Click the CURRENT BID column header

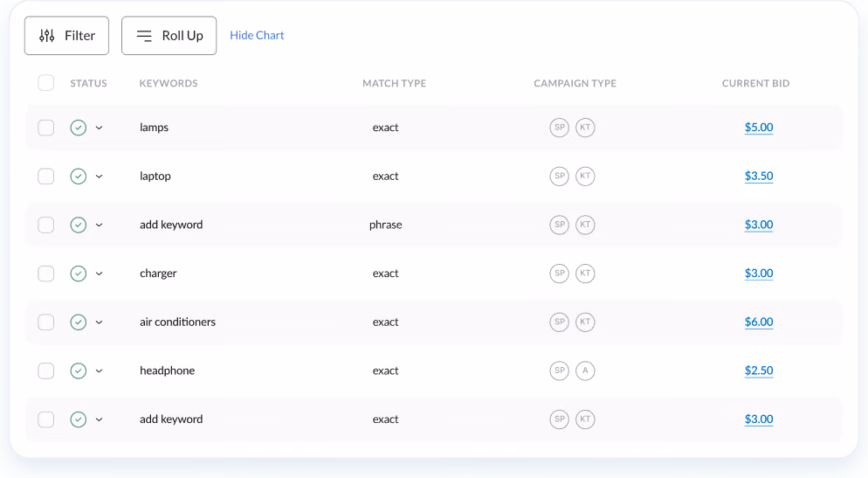coord(755,84)
